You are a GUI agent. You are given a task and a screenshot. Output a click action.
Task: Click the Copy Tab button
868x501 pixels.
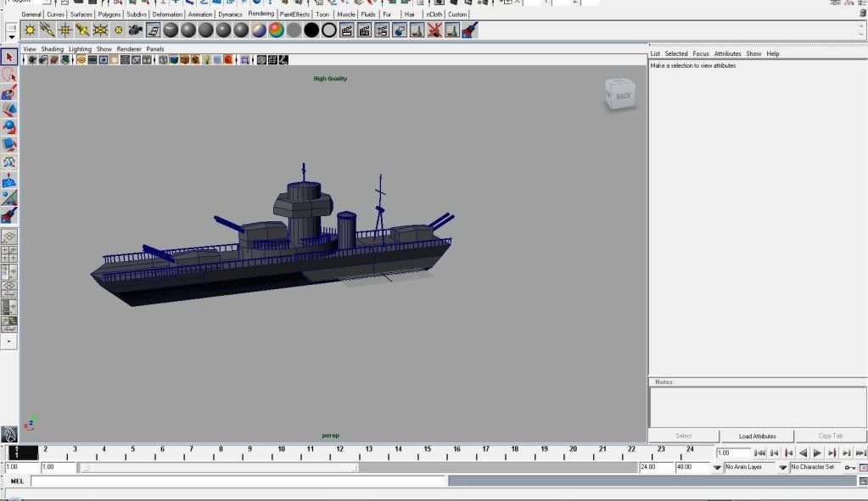click(x=831, y=436)
